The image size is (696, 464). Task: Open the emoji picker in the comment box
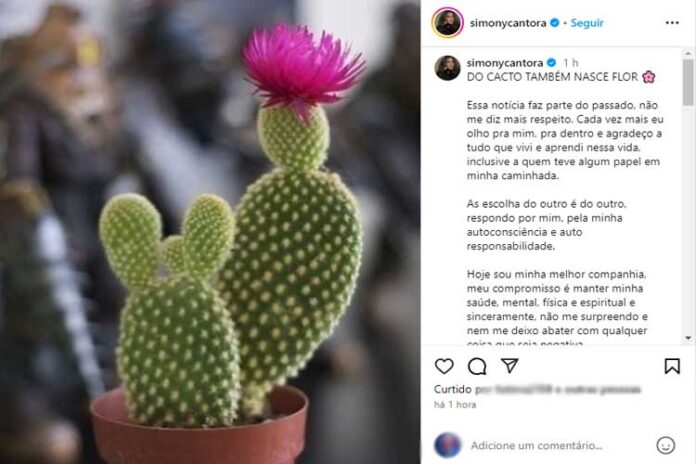(665, 445)
